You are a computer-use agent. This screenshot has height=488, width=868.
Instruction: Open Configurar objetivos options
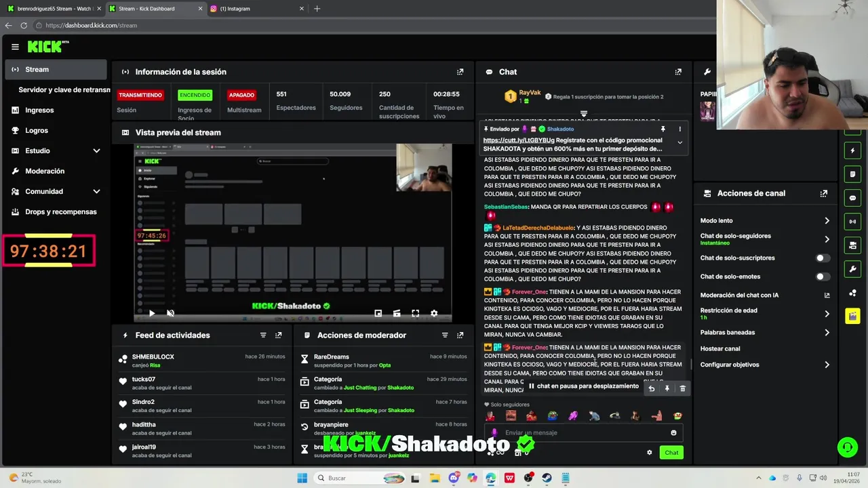point(827,365)
